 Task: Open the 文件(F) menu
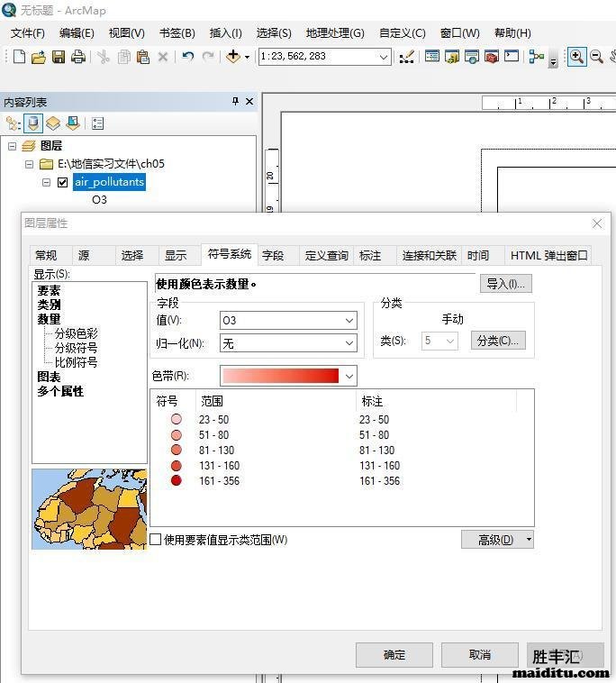pyautogui.click(x=27, y=33)
